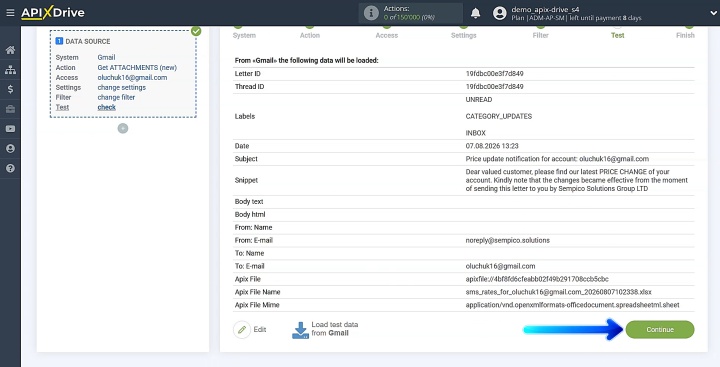
Task: Open the billing dollar icon
Action: tap(10, 89)
